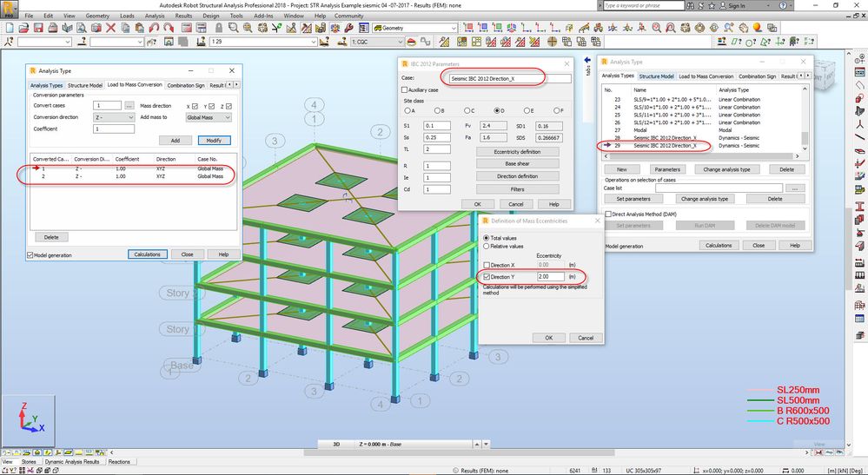The image size is (868, 475).
Task: Open the bar selection dropdown
Action: point(116,42)
